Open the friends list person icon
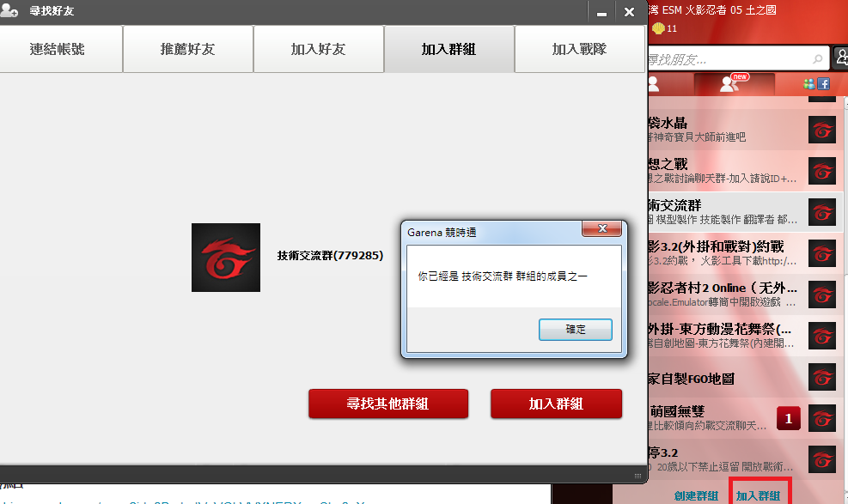 click(x=653, y=84)
